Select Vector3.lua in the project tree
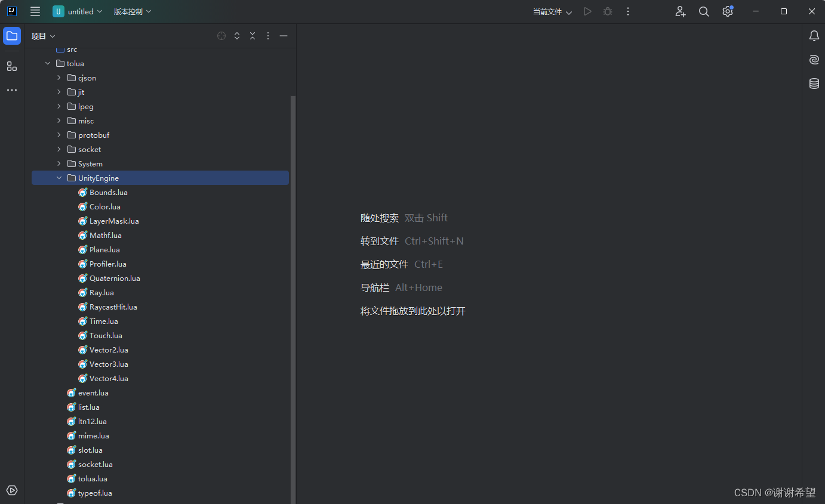The width and height of the screenshot is (825, 504). click(x=109, y=364)
